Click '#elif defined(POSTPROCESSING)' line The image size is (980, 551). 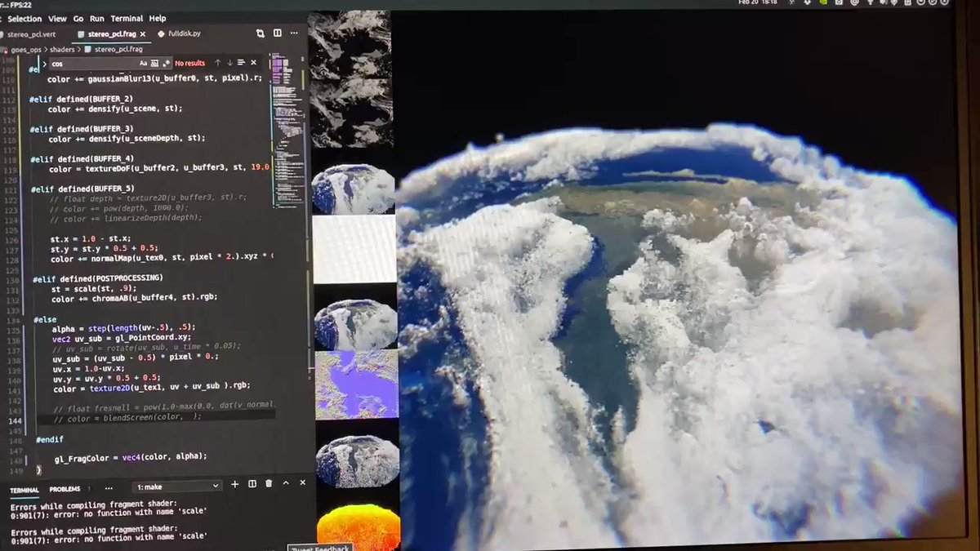click(98, 279)
